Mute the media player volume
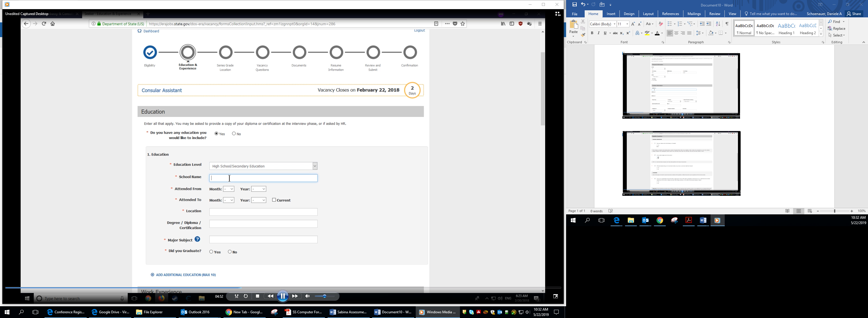868x318 pixels. click(307, 296)
